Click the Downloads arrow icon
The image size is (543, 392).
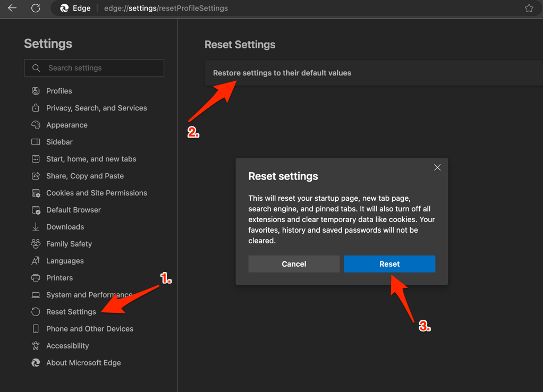36,227
